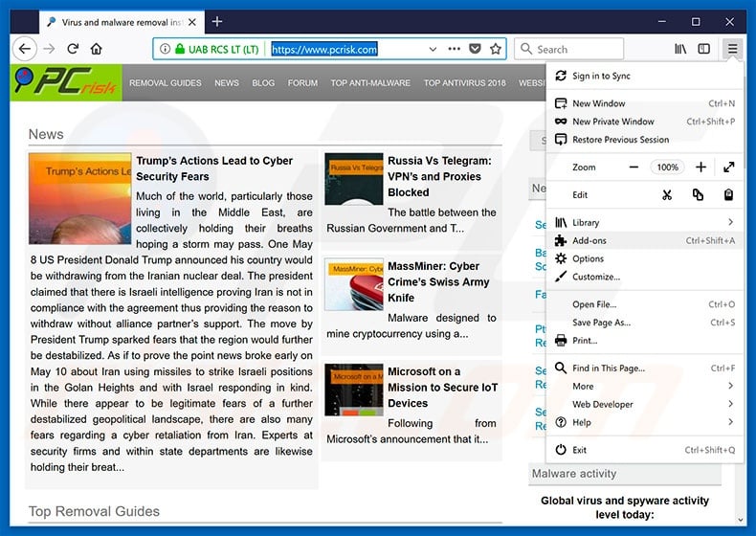756x536 pixels.
Task: Open MassMiner: Cyber Crime's Swiss Army Knife article
Action: point(438,281)
